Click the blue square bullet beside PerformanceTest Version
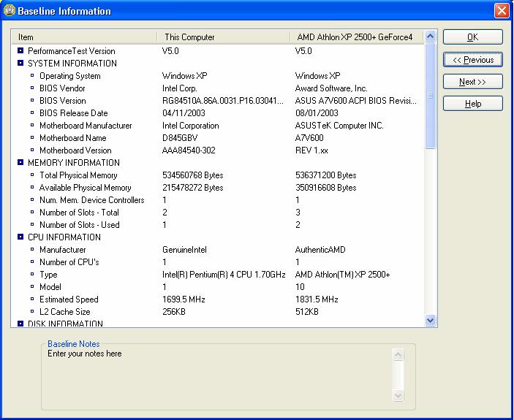The width and height of the screenshot is (514, 420). [20, 50]
